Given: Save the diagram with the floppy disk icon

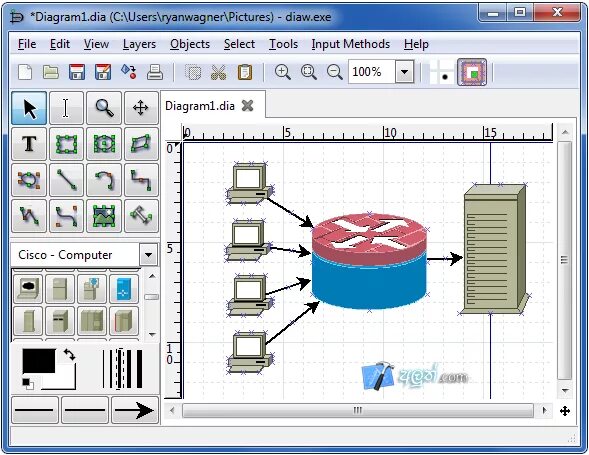Looking at the screenshot, I should coord(77,72).
